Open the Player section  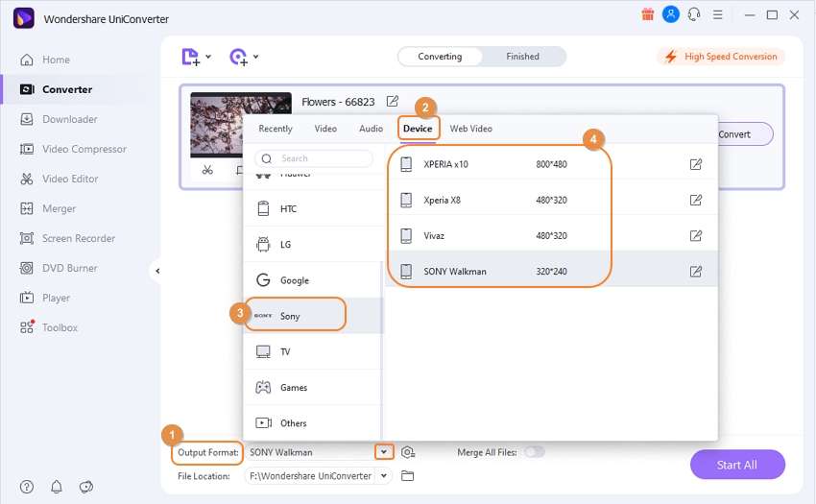[45, 298]
